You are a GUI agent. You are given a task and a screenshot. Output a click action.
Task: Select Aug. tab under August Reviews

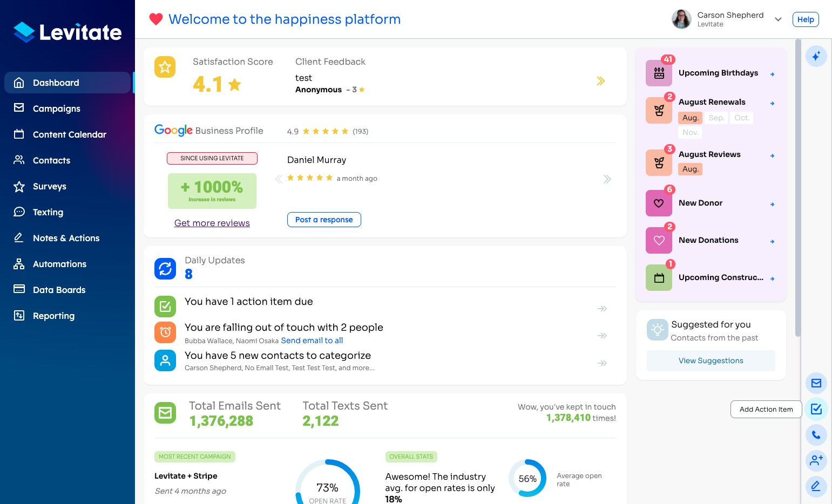tap(690, 169)
